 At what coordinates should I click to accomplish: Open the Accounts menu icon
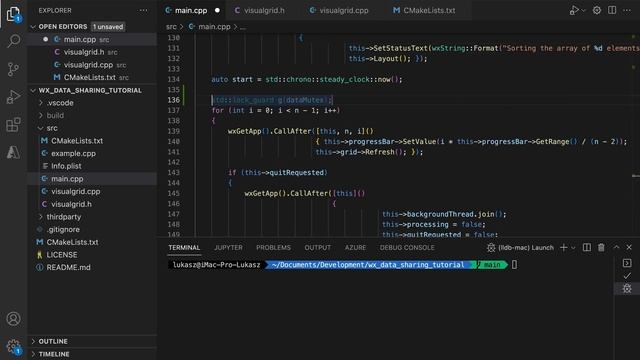13,318
